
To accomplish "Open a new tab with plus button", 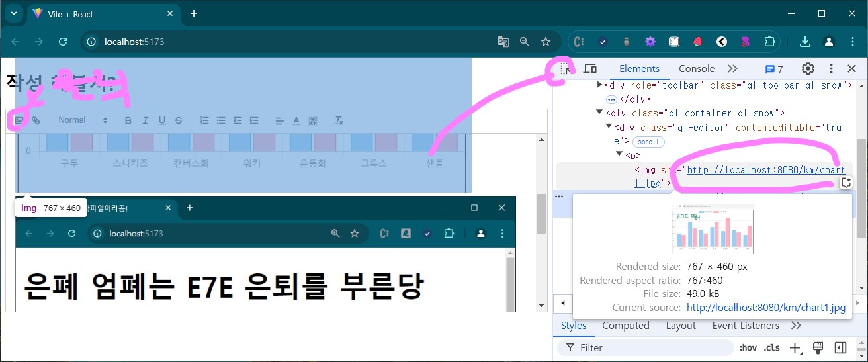I will pos(194,13).
